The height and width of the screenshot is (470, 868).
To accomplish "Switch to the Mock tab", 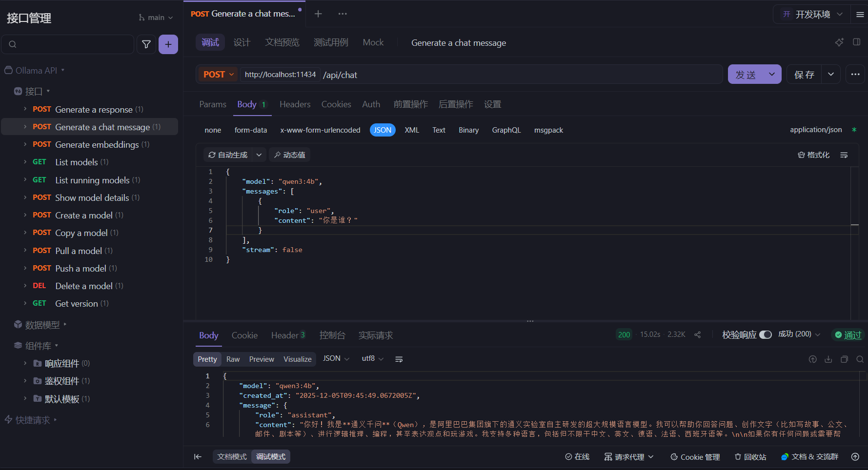I will (x=373, y=42).
